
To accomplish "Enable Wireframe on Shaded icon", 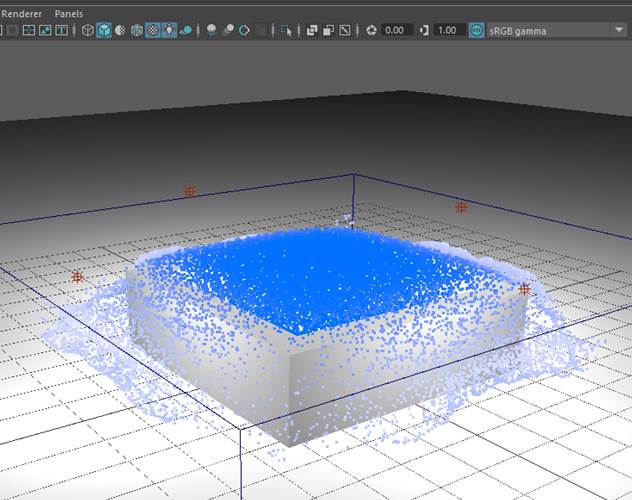I will pos(137,30).
